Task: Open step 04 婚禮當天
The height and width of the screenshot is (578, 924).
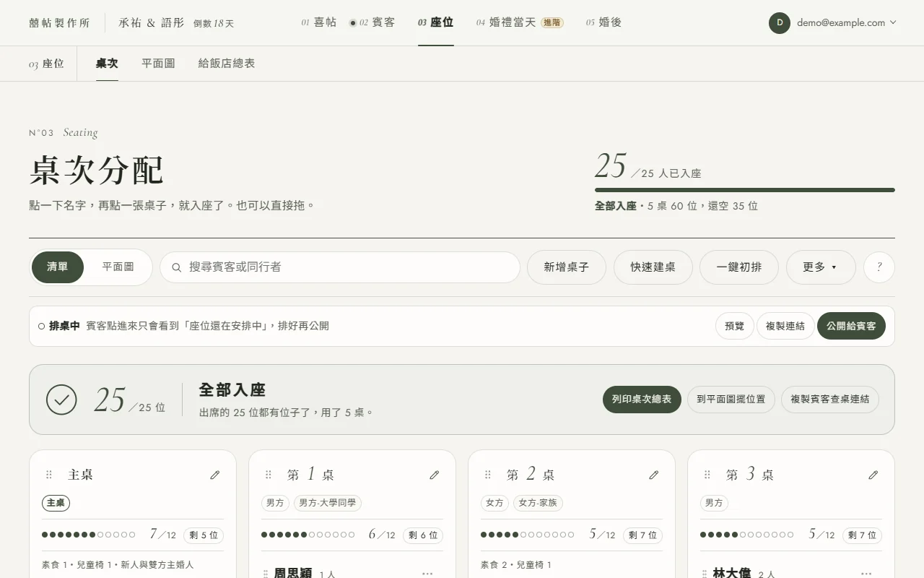Action: [x=520, y=22]
